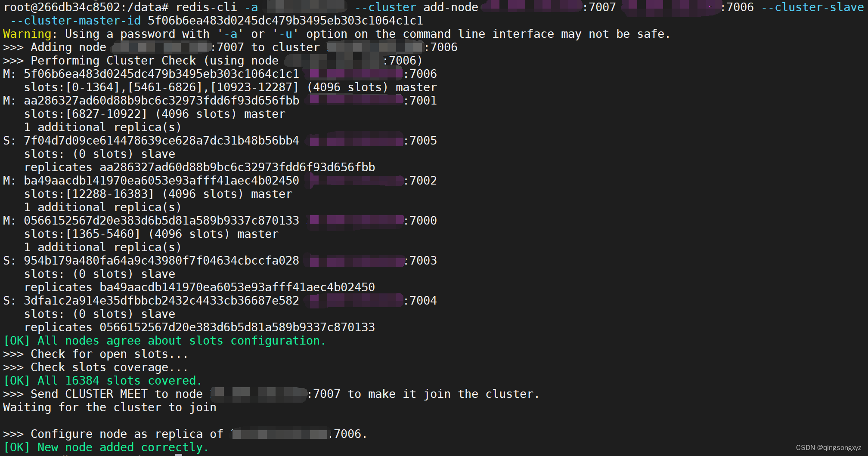Viewport: 868px width, 456px height.
Task: Click slave ID 954b179a480fa64a9c43980f7f04634cbccfa028
Action: point(161,261)
